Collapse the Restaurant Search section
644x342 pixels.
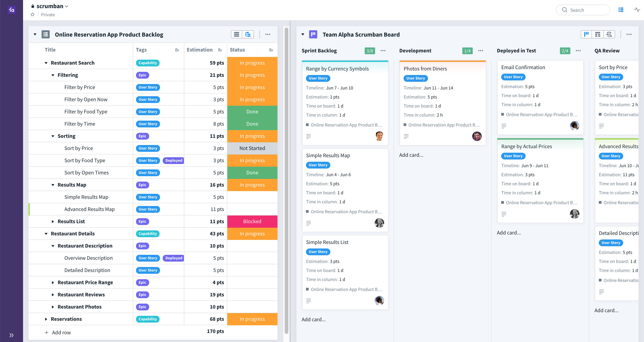click(46, 63)
